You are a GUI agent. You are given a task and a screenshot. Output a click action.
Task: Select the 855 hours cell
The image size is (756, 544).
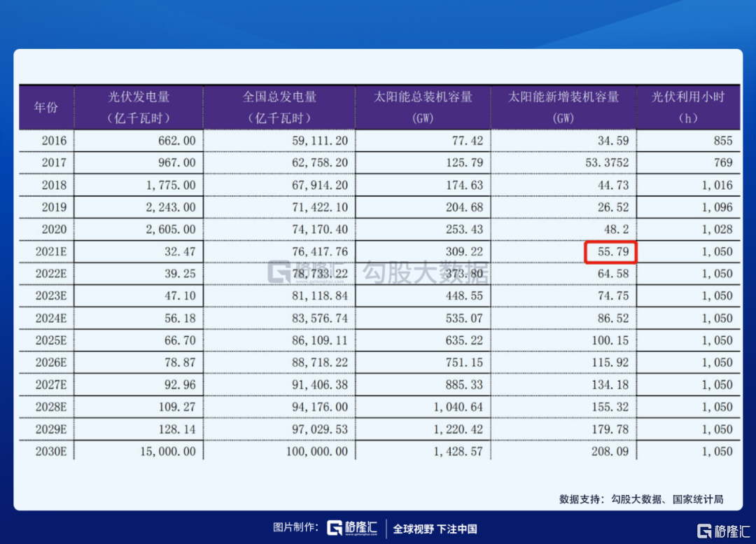coord(723,141)
